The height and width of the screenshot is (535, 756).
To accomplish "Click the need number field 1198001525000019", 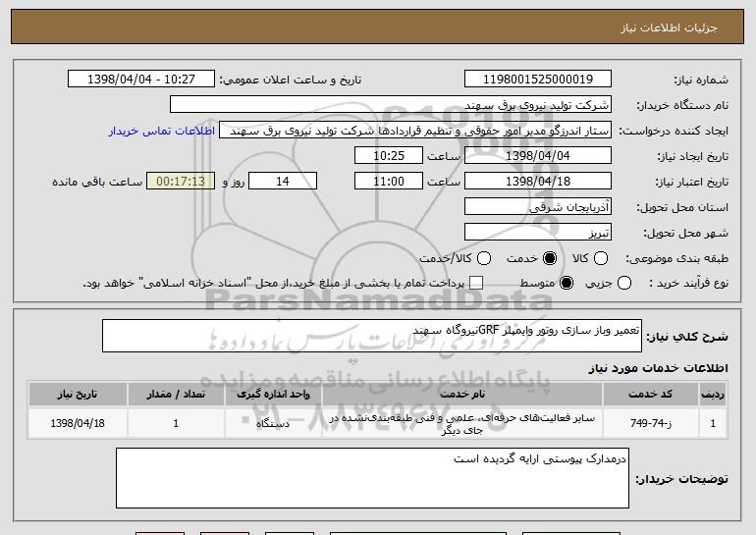I will [538, 80].
